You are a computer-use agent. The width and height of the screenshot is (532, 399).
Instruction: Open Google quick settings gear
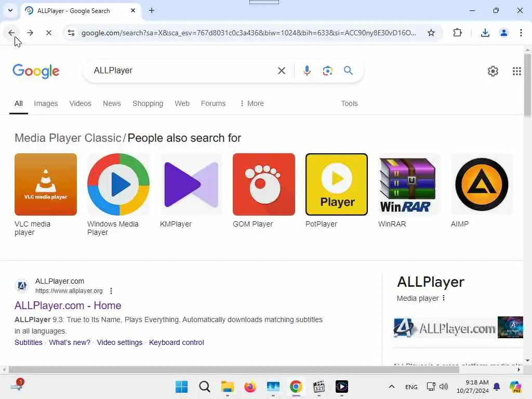[493, 71]
